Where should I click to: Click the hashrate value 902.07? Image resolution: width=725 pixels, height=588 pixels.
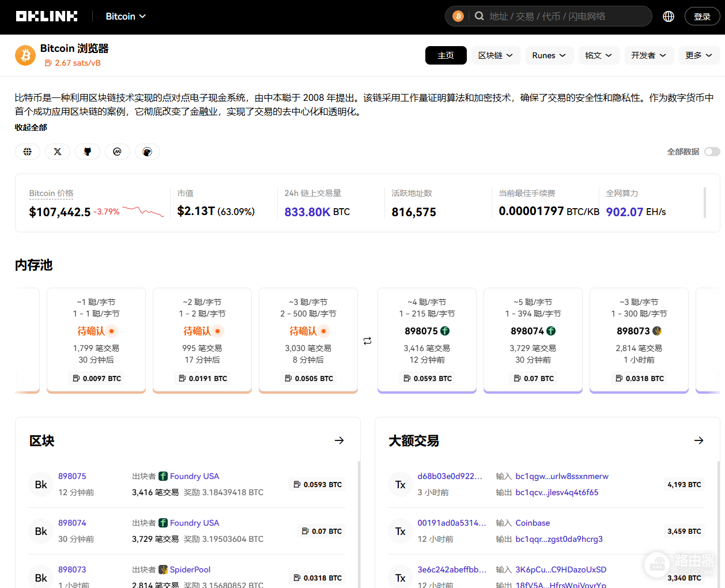tap(625, 212)
